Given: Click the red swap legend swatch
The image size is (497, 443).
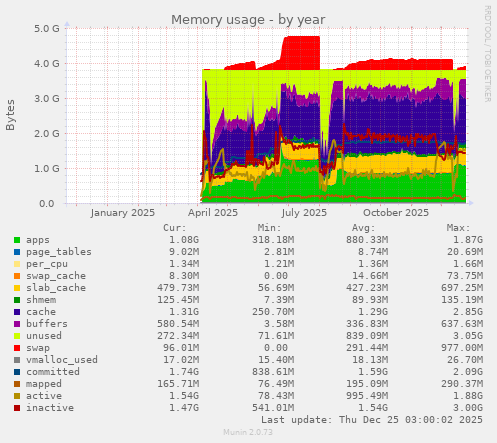Looking at the screenshot, I should coord(17,348).
